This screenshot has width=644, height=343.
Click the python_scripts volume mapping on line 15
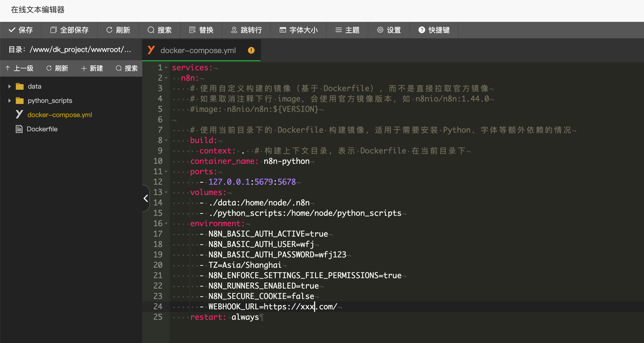tap(305, 213)
